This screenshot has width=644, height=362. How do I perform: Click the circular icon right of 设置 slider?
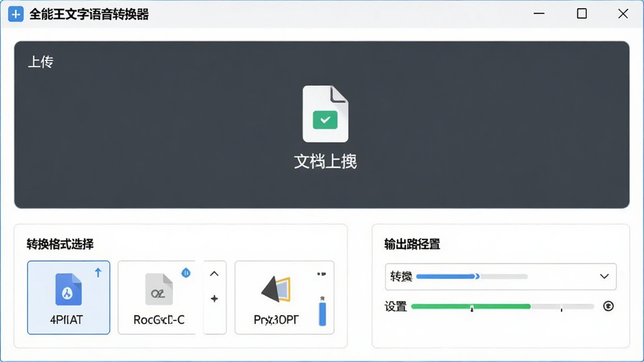tap(608, 306)
